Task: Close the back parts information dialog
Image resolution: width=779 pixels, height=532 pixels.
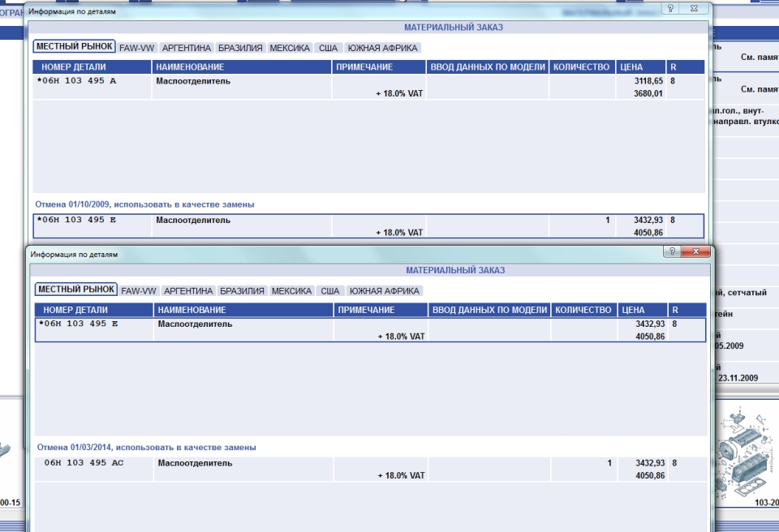Action: click(x=694, y=8)
